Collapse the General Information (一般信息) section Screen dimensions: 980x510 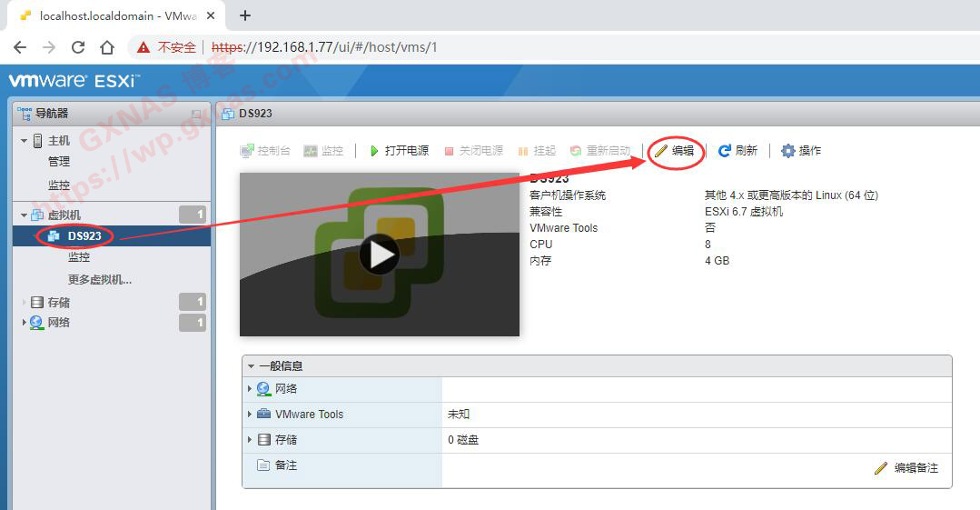pyautogui.click(x=252, y=366)
